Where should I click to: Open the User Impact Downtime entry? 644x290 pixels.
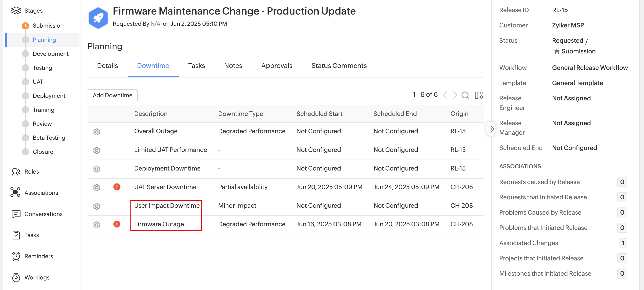(167, 205)
